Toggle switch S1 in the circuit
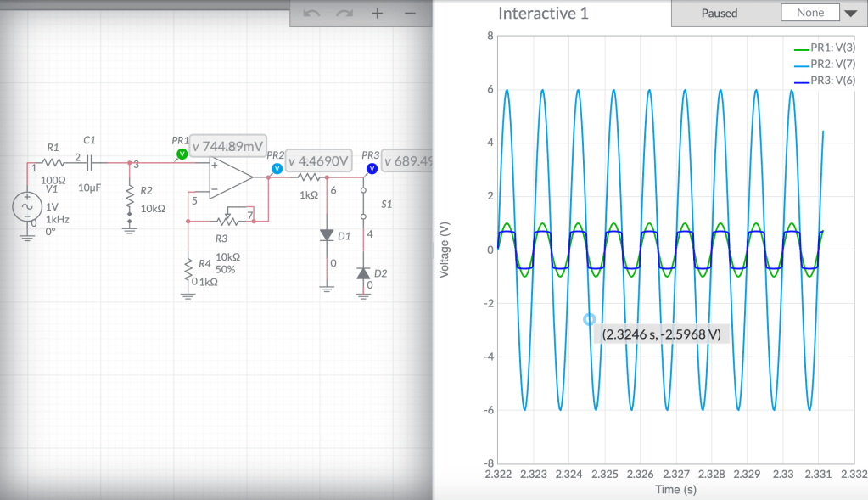This screenshot has width=868, height=500. [364, 204]
